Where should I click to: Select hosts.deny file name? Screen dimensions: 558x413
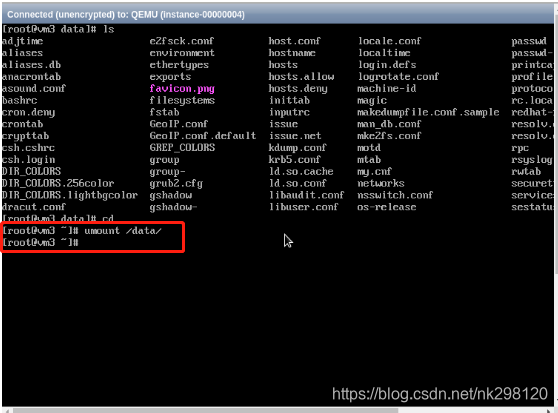pos(298,88)
